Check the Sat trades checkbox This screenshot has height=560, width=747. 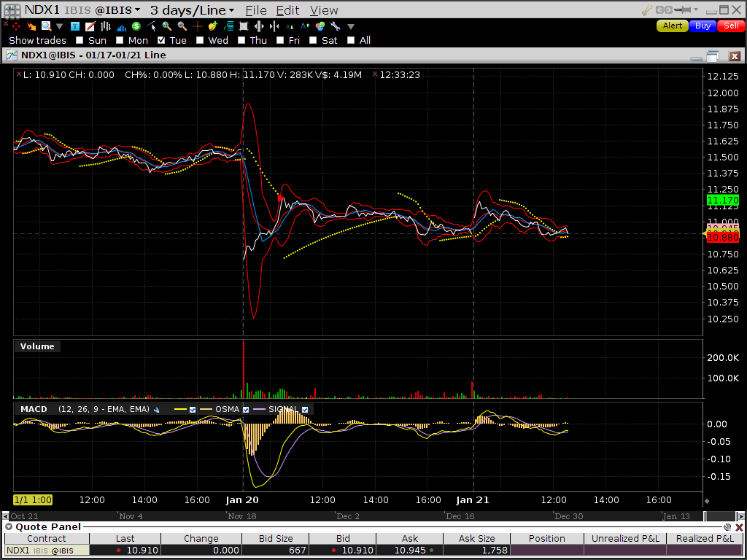point(313,41)
